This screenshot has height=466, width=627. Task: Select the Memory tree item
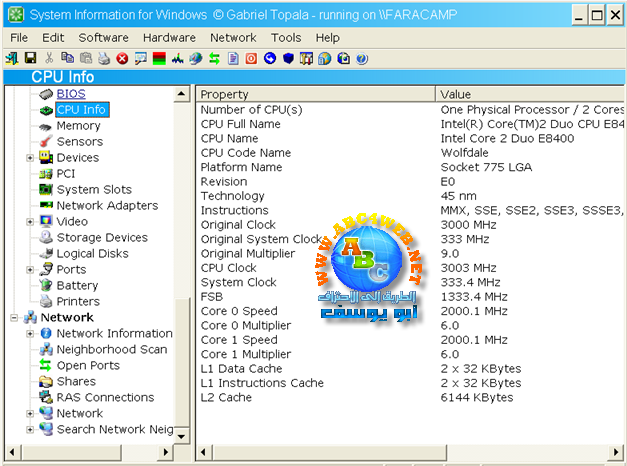tap(78, 126)
